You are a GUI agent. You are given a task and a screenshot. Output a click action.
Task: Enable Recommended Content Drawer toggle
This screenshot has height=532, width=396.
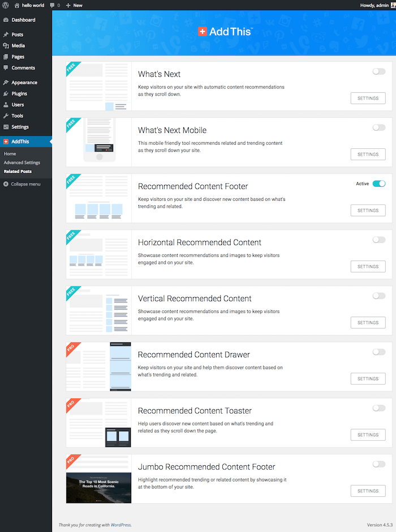click(378, 352)
